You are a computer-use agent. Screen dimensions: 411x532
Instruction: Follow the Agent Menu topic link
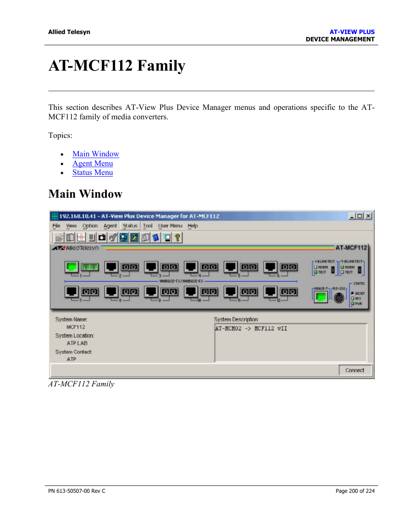(93, 163)
